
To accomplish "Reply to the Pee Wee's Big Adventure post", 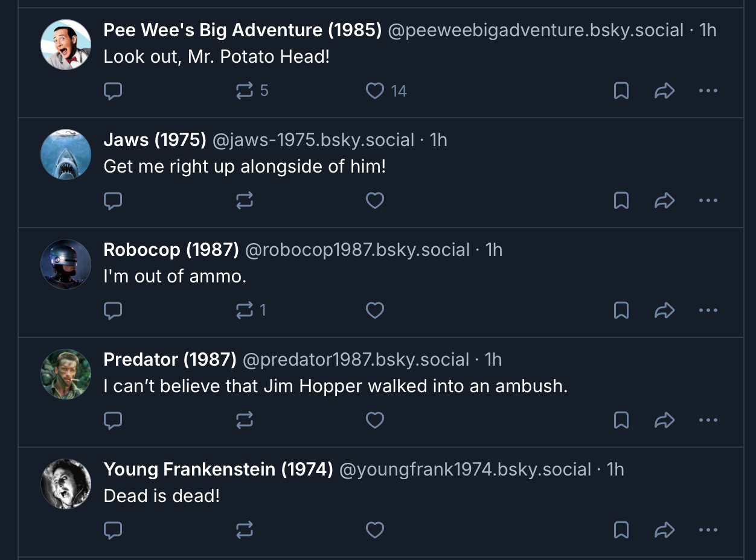I will click(113, 91).
